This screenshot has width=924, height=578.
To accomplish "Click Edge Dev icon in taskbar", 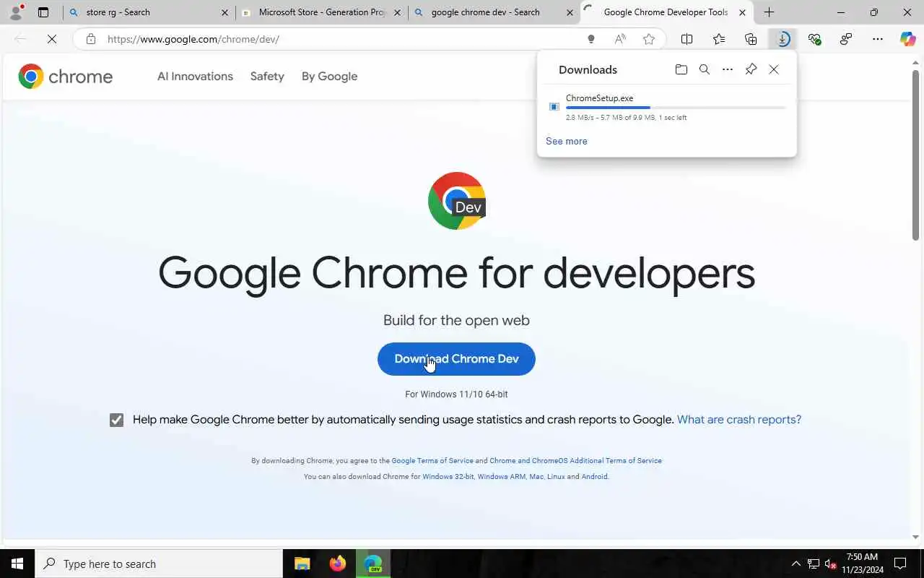I will click(x=373, y=564).
